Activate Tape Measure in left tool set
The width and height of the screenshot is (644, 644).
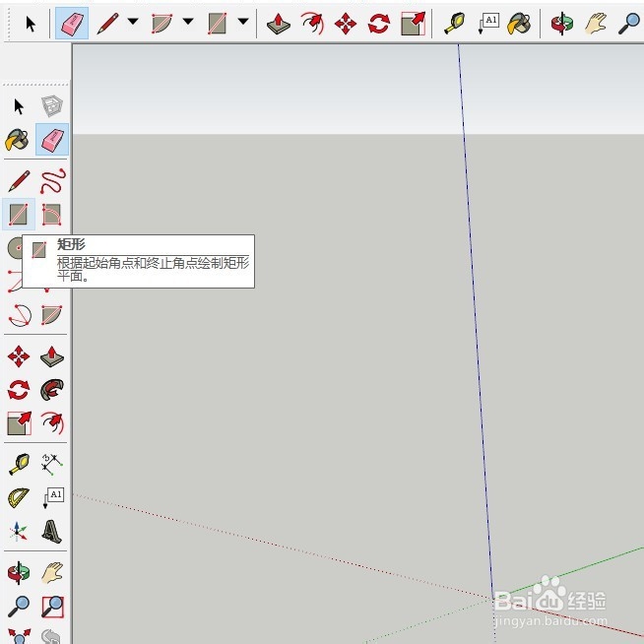(19, 464)
